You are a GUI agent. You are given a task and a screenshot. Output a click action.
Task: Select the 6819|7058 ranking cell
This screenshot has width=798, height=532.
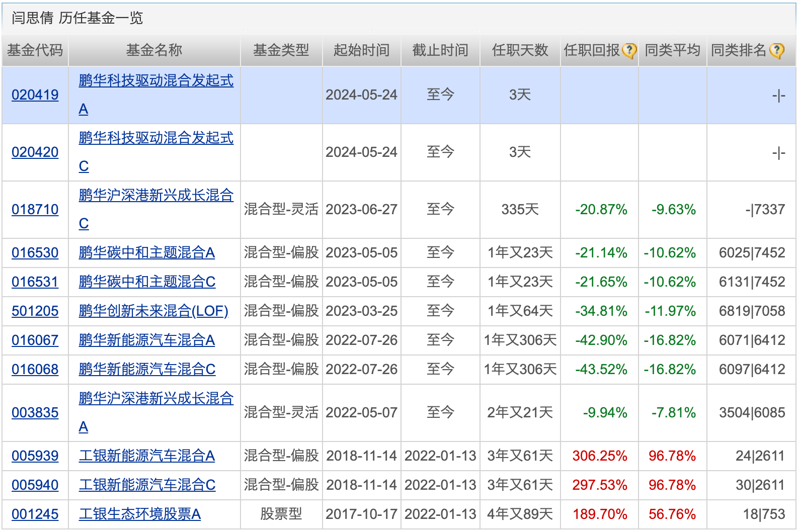[752, 311]
